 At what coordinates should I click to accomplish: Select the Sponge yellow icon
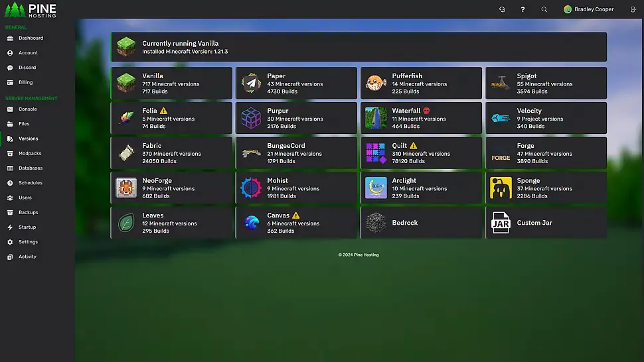(x=501, y=188)
